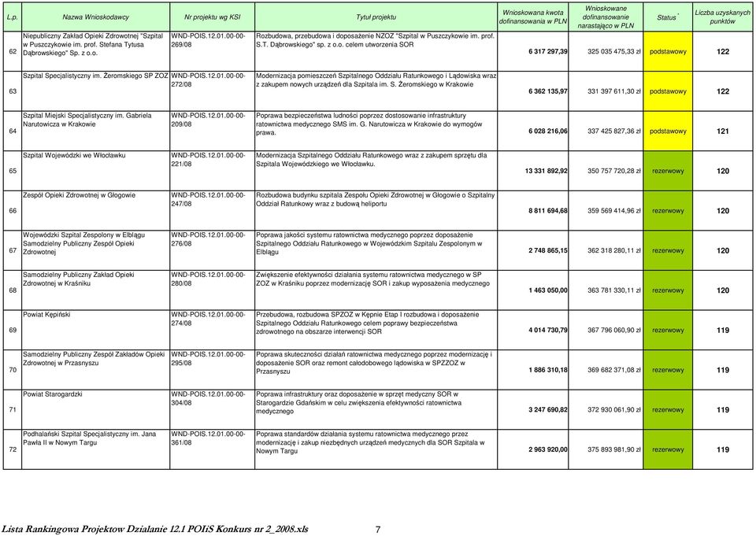756x536 pixels.
Task: Click the green 'rezerwowy' status in row 72
Action: 668,449
